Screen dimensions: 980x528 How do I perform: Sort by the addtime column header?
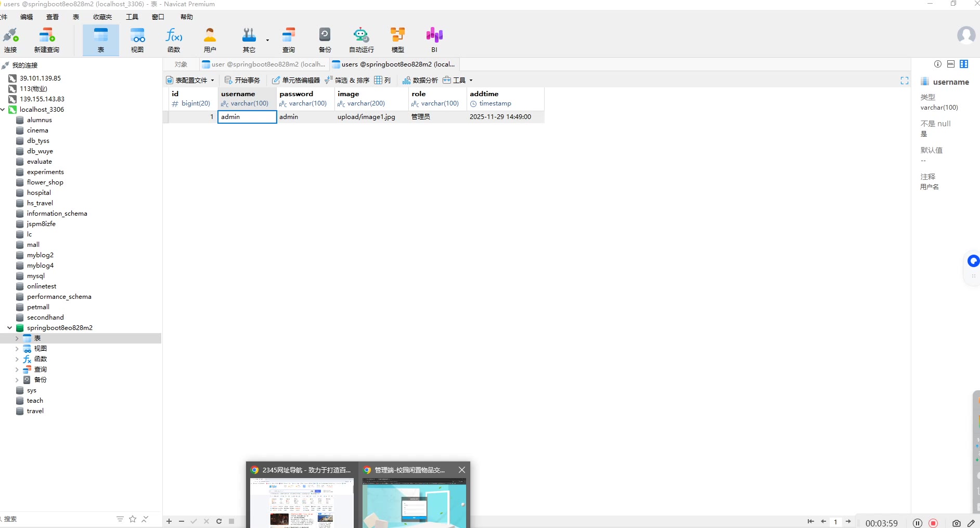pos(505,99)
